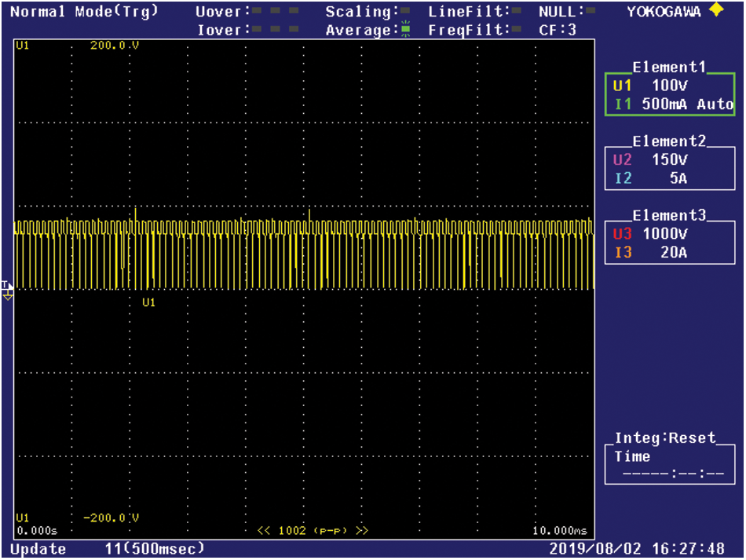Toggle the Average indicator

(405, 30)
